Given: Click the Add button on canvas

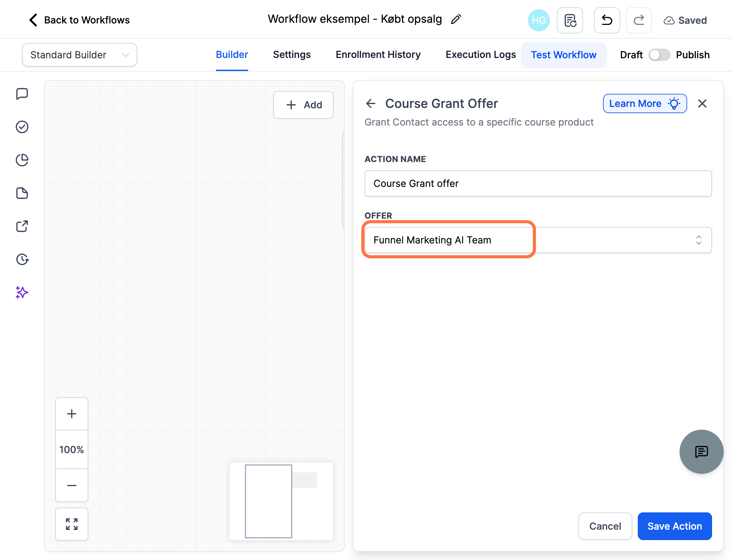Looking at the screenshot, I should pyautogui.click(x=303, y=105).
